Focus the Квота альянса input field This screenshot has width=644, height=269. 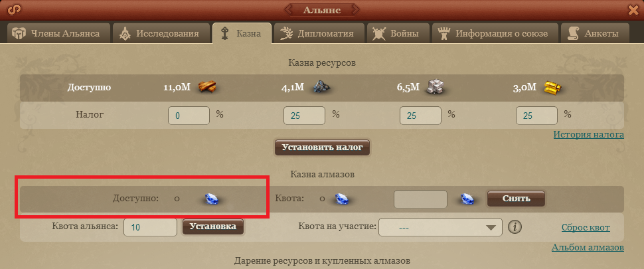(x=150, y=227)
